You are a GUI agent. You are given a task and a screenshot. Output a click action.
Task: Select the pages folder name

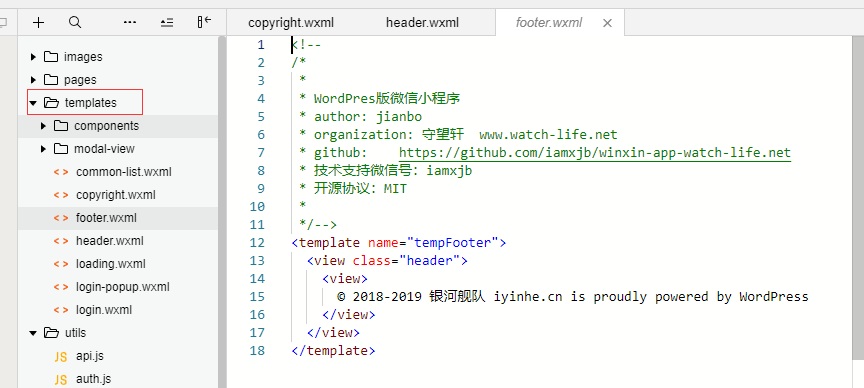(x=80, y=80)
